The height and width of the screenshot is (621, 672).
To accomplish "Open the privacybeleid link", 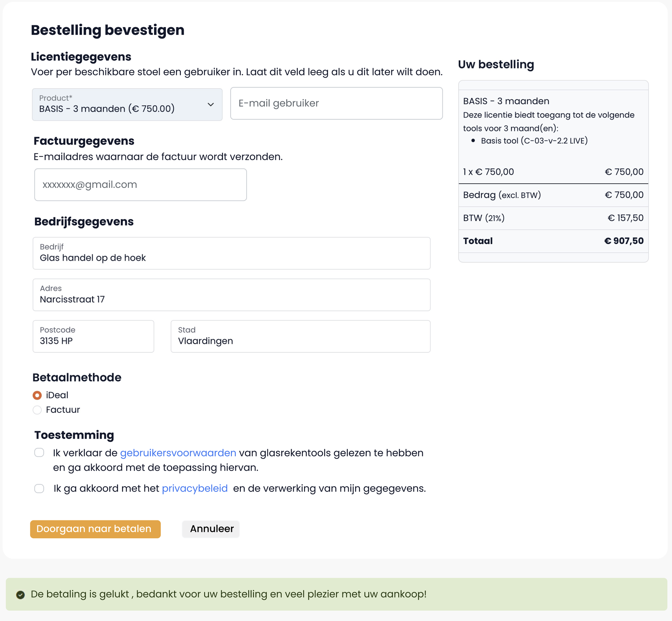I will [x=194, y=488].
